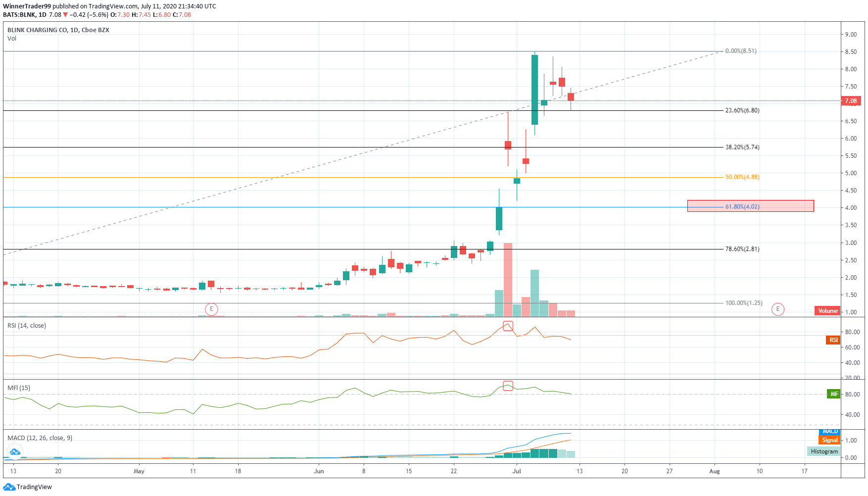Viewport: 868px width, 496px height.
Task: Click the green MF label tag
Action: 834,394
